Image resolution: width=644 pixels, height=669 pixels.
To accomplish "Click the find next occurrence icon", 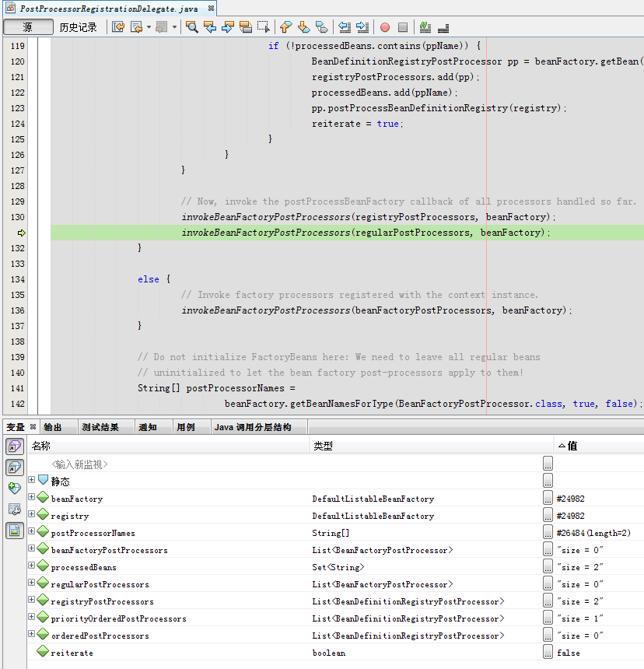I will coord(228,27).
